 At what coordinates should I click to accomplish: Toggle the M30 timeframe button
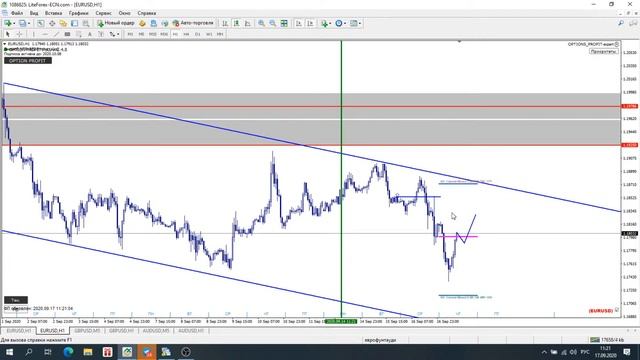click(164, 34)
